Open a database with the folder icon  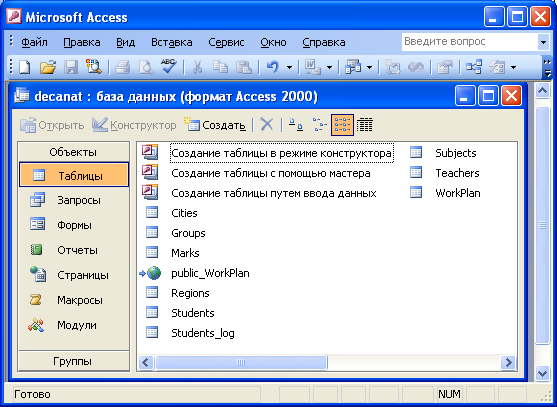(x=48, y=67)
